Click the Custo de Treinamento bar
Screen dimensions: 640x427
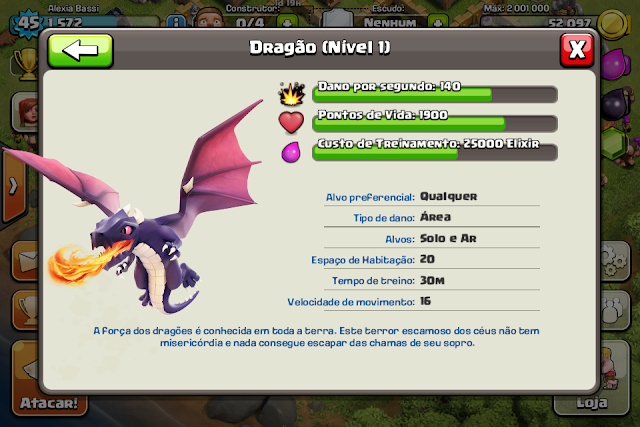(435, 152)
